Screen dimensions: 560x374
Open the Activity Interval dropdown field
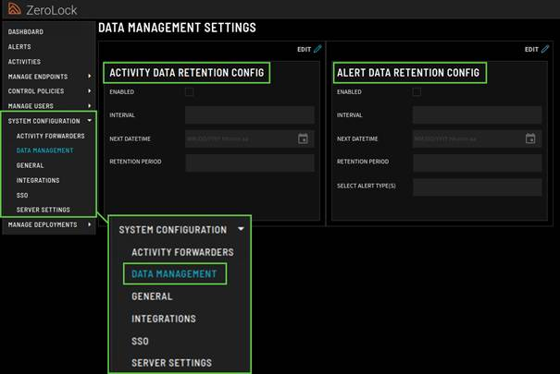coord(250,115)
